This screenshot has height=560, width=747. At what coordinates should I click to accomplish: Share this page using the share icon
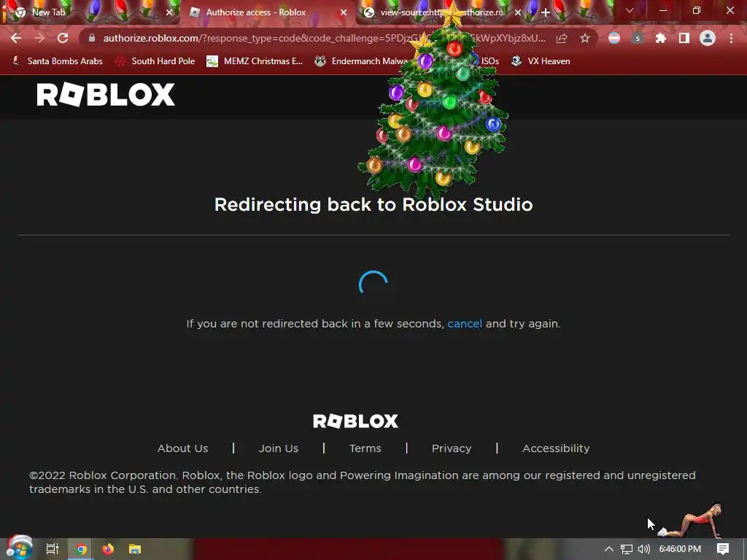pyautogui.click(x=562, y=39)
